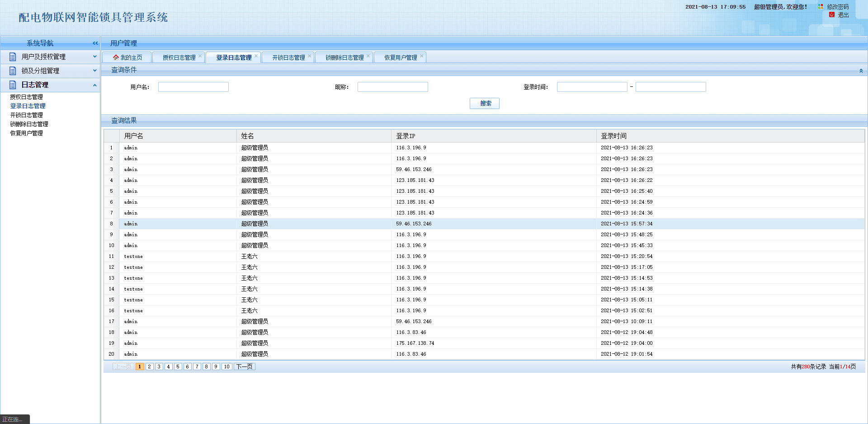The image size is (868, 424).
Task: Close the 恢复用户管理 tab
Action: click(421, 56)
